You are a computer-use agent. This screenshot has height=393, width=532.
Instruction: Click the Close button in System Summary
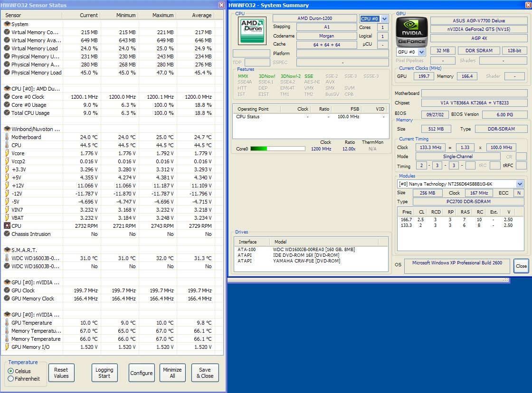point(521,266)
